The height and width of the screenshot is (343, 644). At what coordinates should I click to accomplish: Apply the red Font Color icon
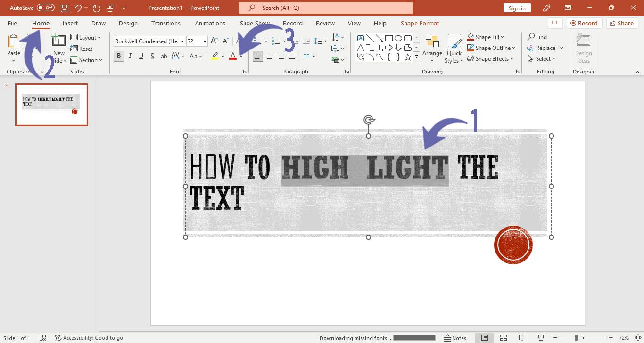coord(233,56)
